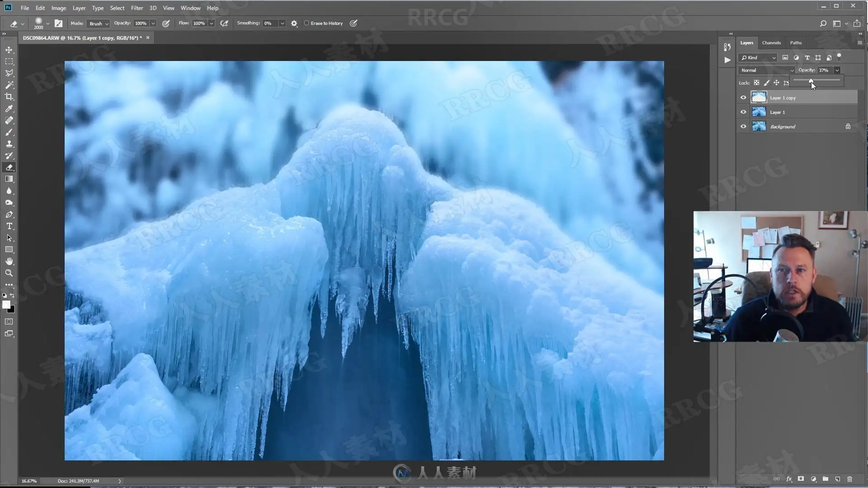
Task: Switch to the Channels tab
Action: (771, 43)
